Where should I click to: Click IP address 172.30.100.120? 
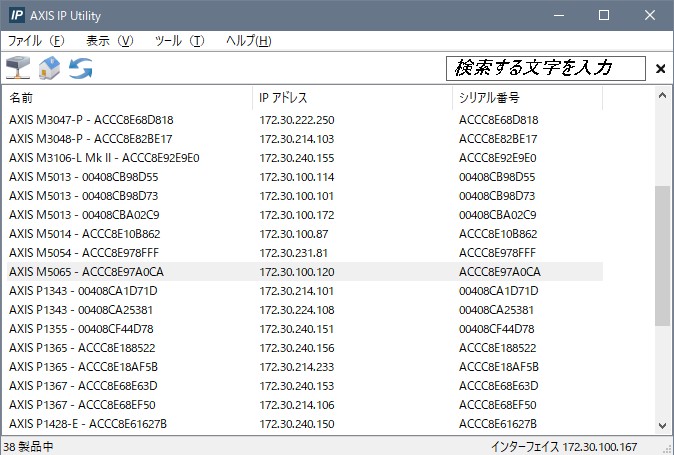[297, 272]
